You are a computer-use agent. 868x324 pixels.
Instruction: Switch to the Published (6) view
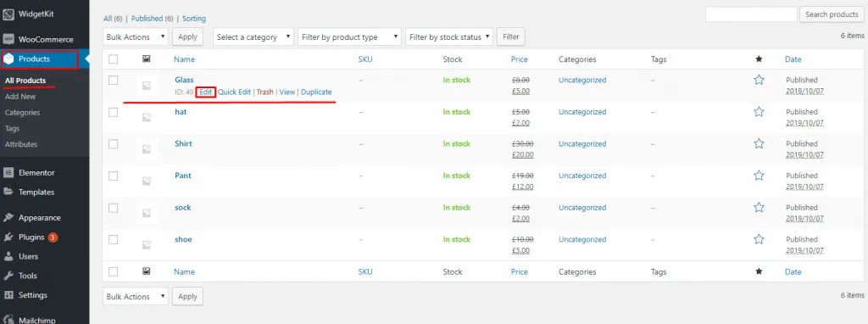[153, 19]
